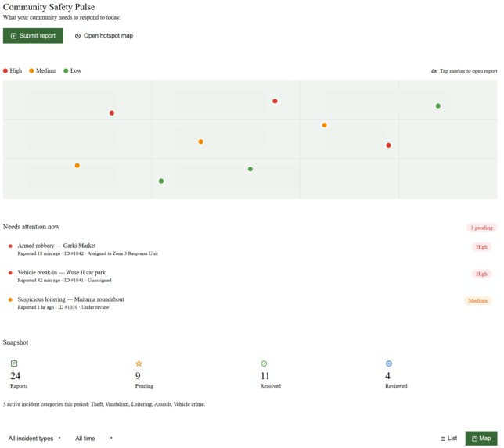The width and height of the screenshot is (504, 448).
Task: Open the Suspicious loitering — Maitama roundabout report
Action: 250,303
